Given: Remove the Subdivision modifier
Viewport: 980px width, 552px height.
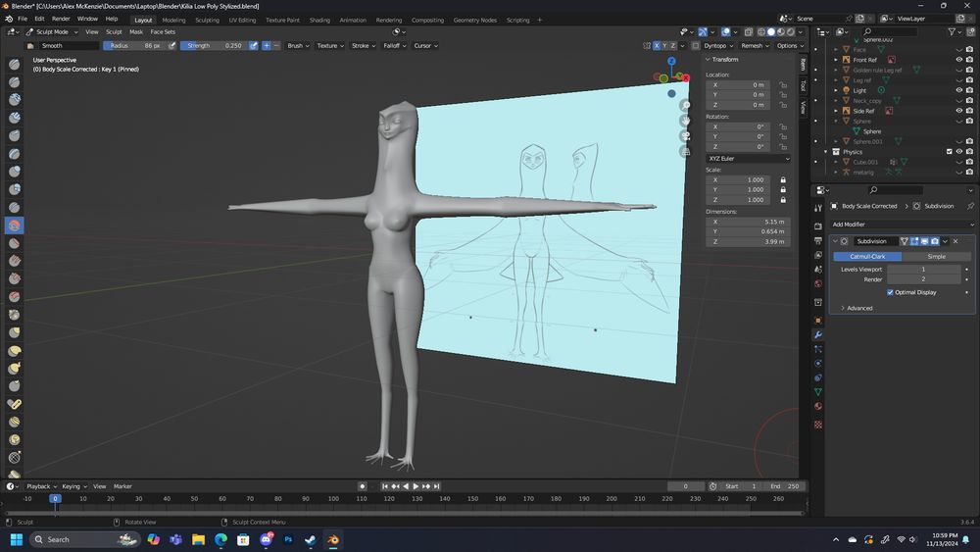Looking at the screenshot, I should [x=955, y=241].
